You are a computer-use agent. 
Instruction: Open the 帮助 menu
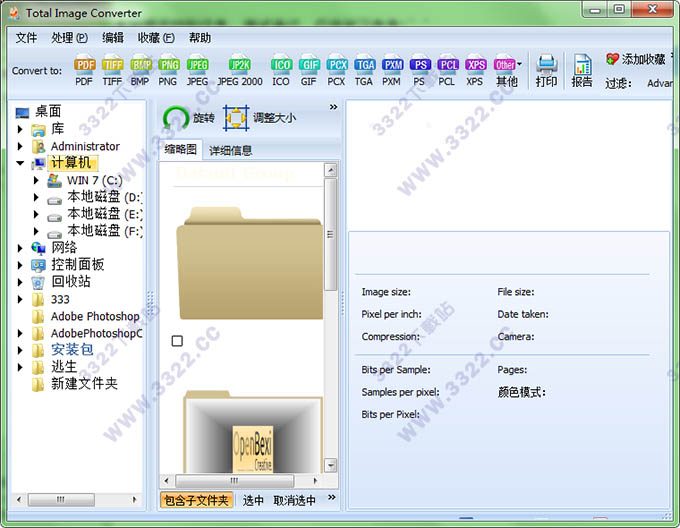click(x=199, y=38)
